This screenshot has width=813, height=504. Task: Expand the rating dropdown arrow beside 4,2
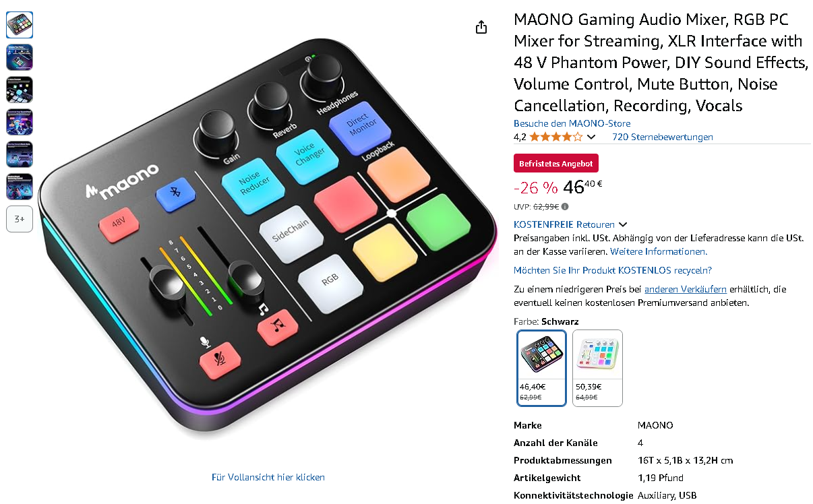coord(591,137)
